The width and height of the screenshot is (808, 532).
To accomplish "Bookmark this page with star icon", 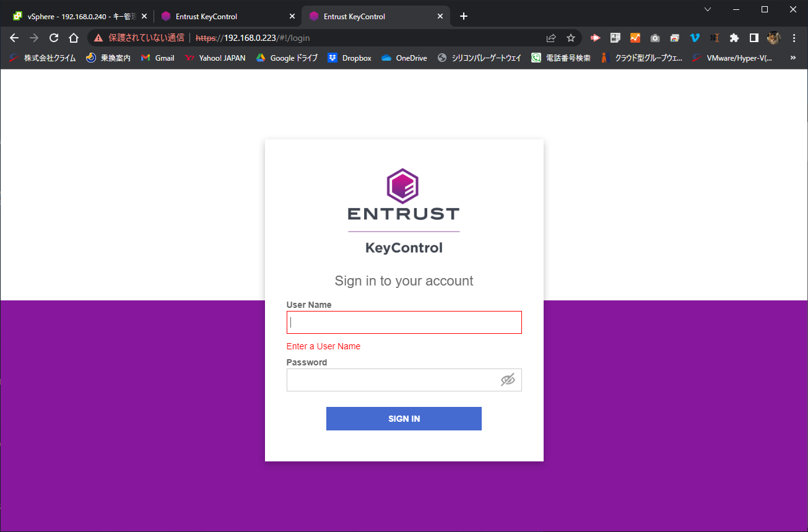I will click(x=571, y=38).
